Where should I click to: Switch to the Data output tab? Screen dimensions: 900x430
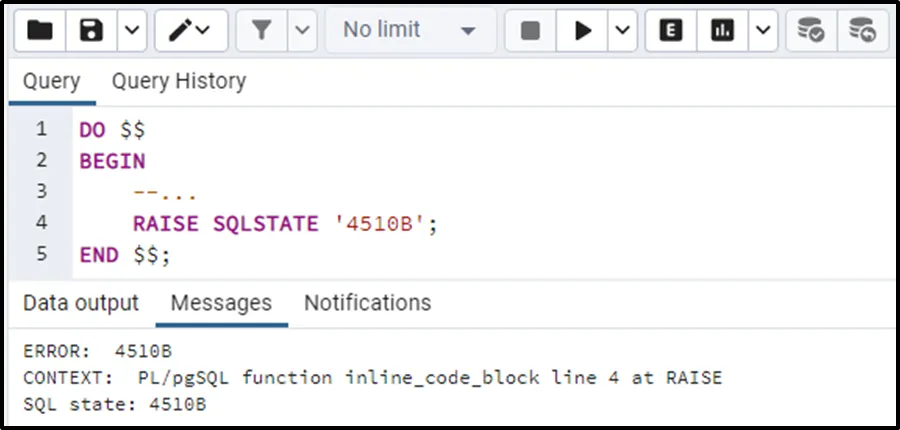[x=81, y=303]
